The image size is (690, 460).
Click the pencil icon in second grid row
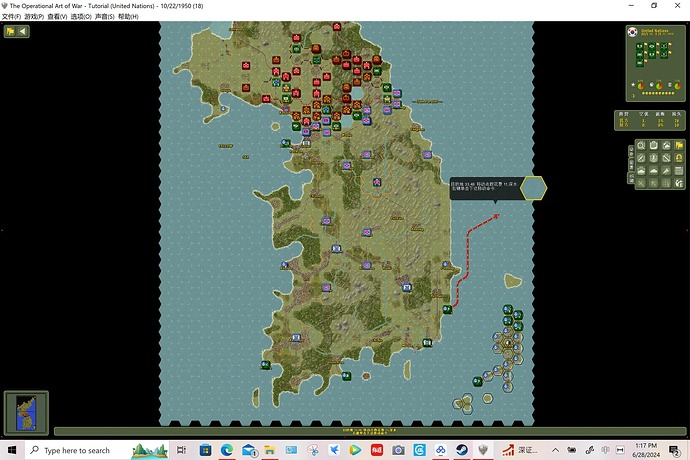[641, 158]
